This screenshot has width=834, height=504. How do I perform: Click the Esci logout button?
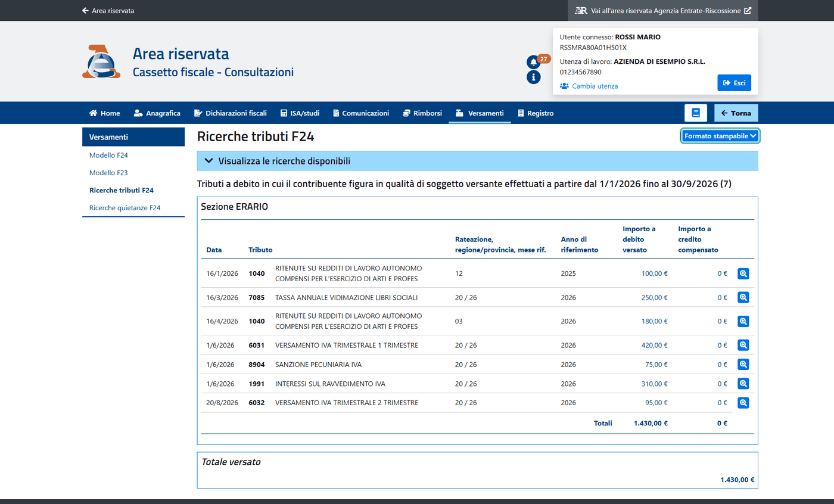pos(734,83)
